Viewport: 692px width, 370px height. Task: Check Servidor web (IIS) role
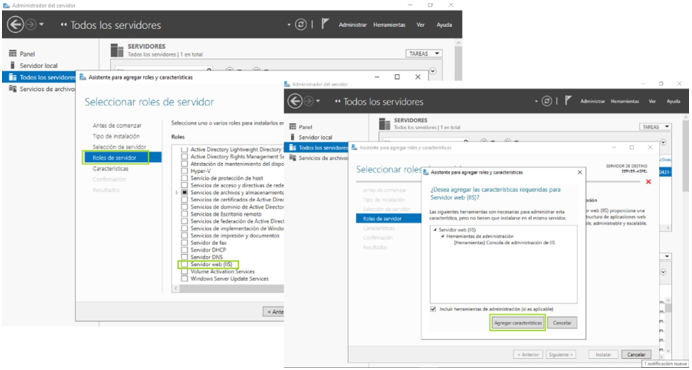tap(184, 264)
